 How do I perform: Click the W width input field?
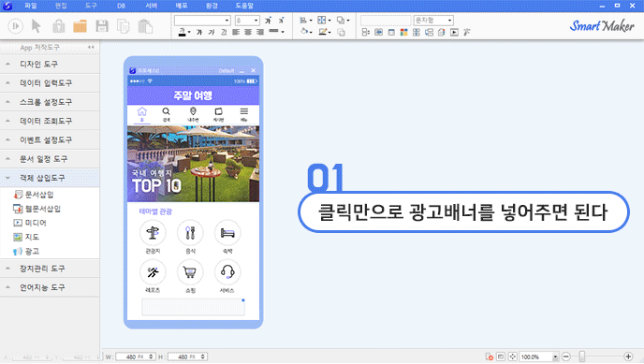pyautogui.click(x=135, y=357)
